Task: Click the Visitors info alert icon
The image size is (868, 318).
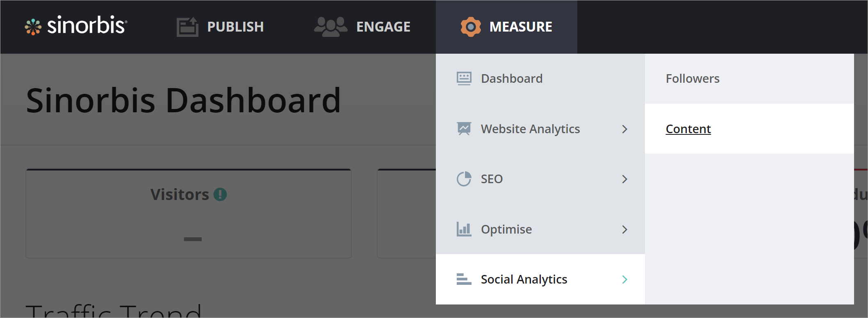Action: [x=220, y=194]
